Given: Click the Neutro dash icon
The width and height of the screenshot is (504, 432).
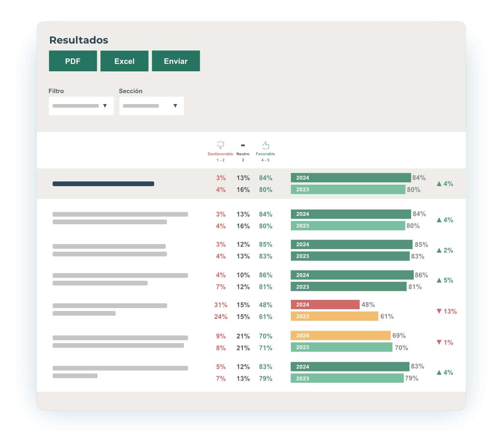Looking at the screenshot, I should (243, 145).
